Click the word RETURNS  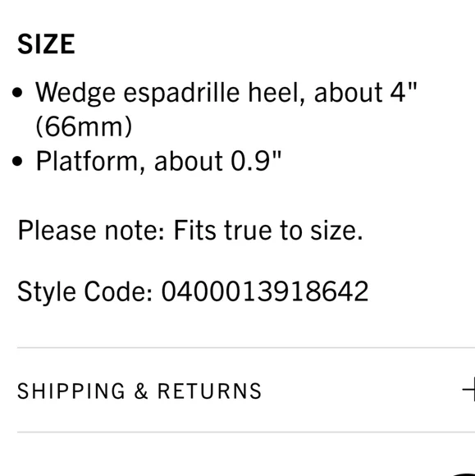[x=209, y=391]
